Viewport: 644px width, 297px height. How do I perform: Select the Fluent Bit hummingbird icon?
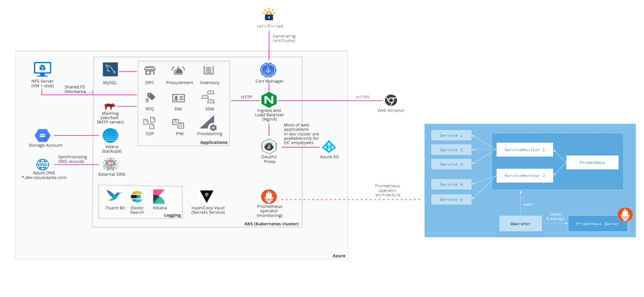(x=115, y=197)
